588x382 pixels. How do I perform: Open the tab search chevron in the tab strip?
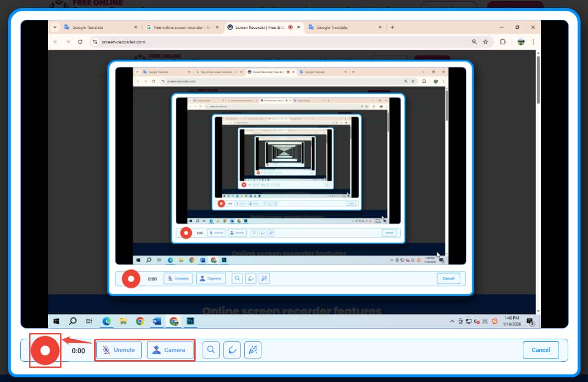click(x=55, y=27)
